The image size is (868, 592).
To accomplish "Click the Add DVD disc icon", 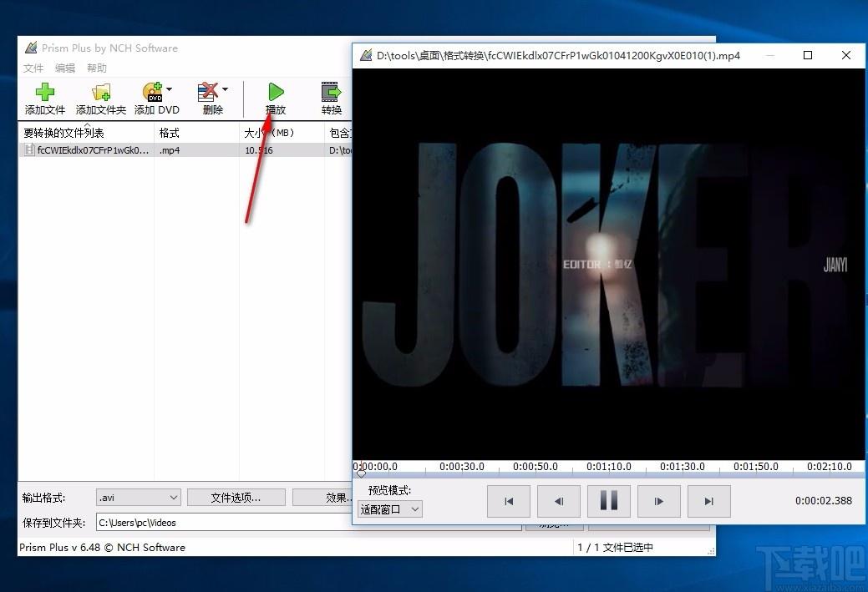I will 152,93.
